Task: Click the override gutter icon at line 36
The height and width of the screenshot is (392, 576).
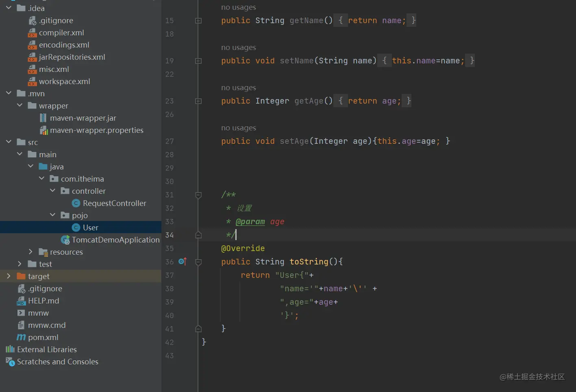Action: [183, 261]
